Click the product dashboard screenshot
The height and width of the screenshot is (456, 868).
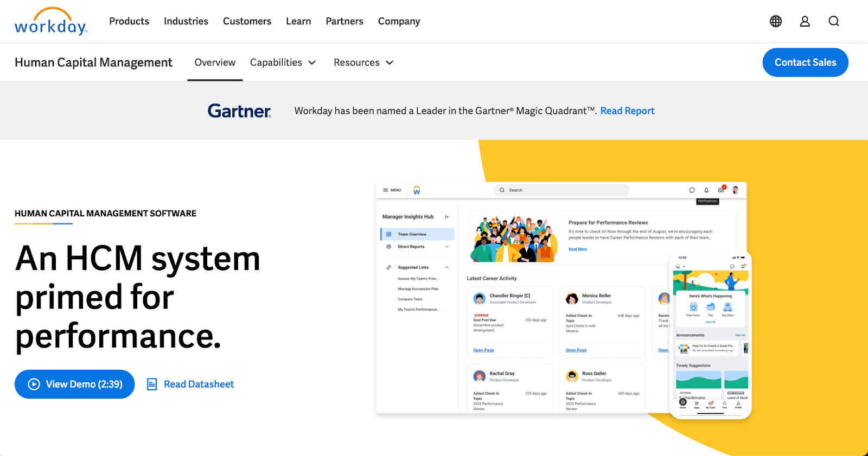[x=561, y=298]
